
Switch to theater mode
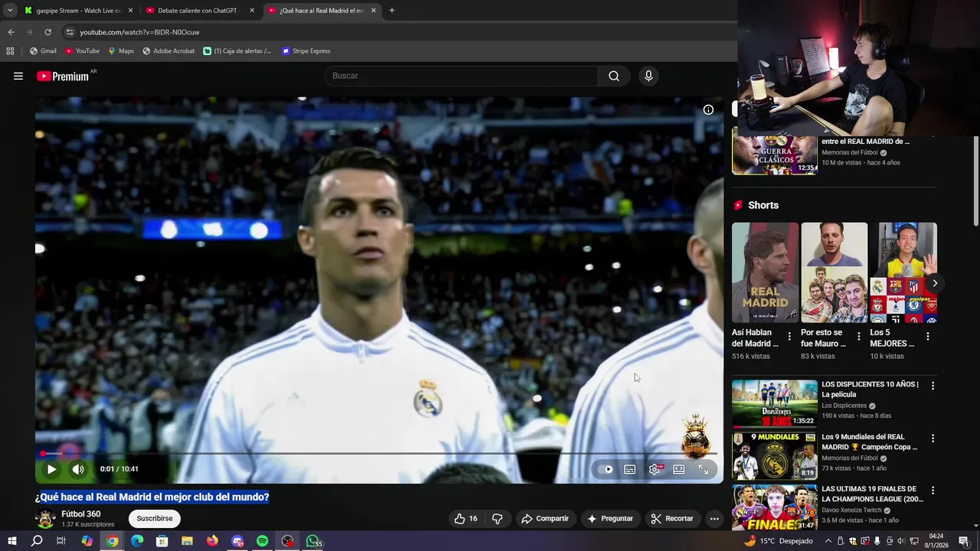[678, 469]
